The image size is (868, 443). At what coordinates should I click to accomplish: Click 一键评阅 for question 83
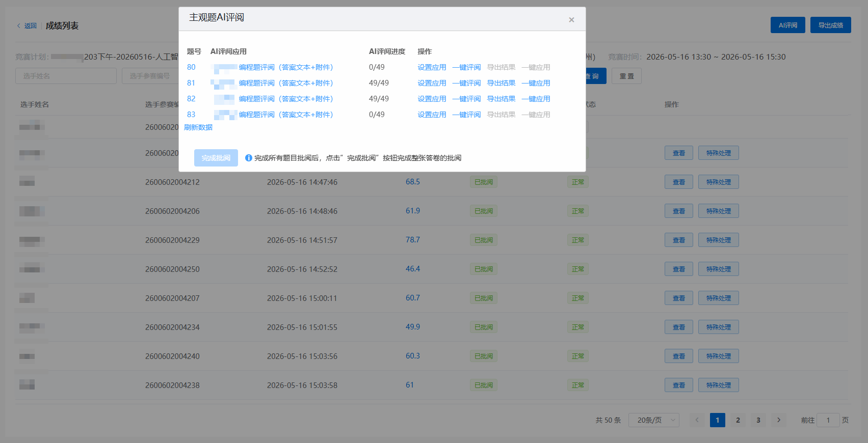tap(466, 115)
